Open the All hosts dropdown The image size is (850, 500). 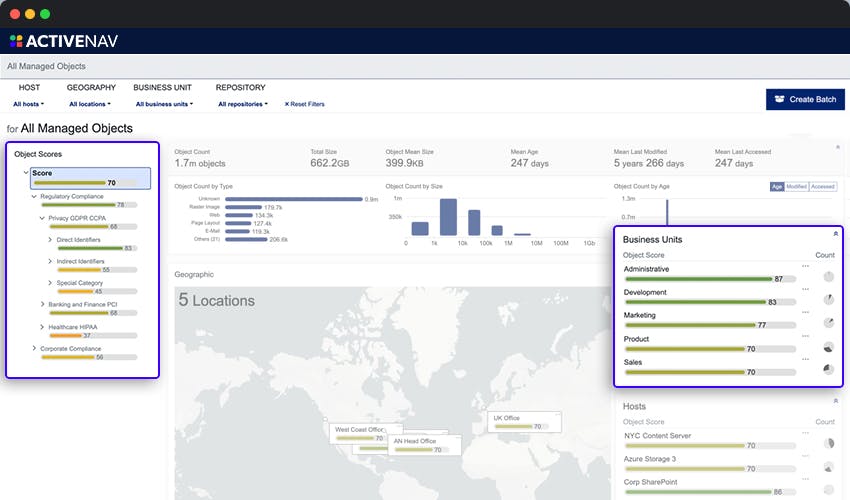[30, 104]
